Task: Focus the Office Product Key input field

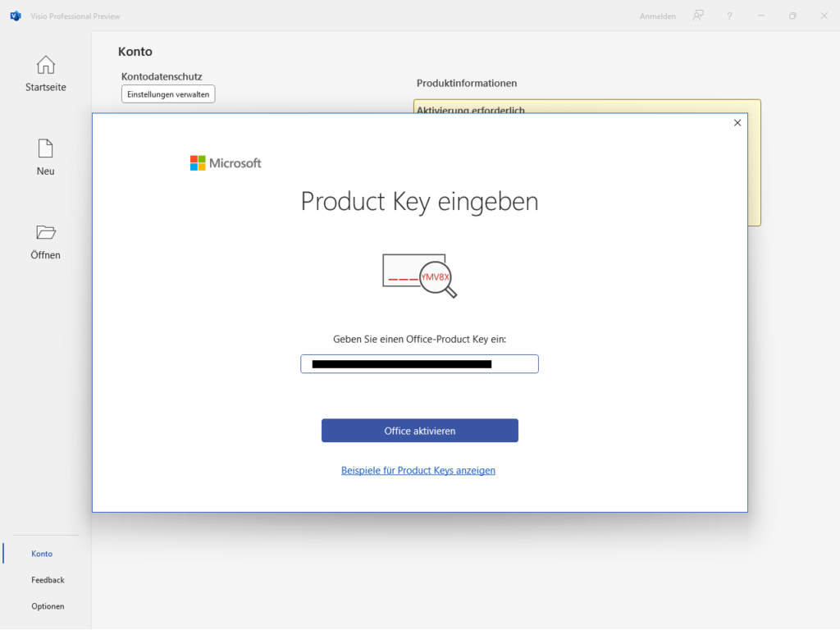Action: pos(419,363)
